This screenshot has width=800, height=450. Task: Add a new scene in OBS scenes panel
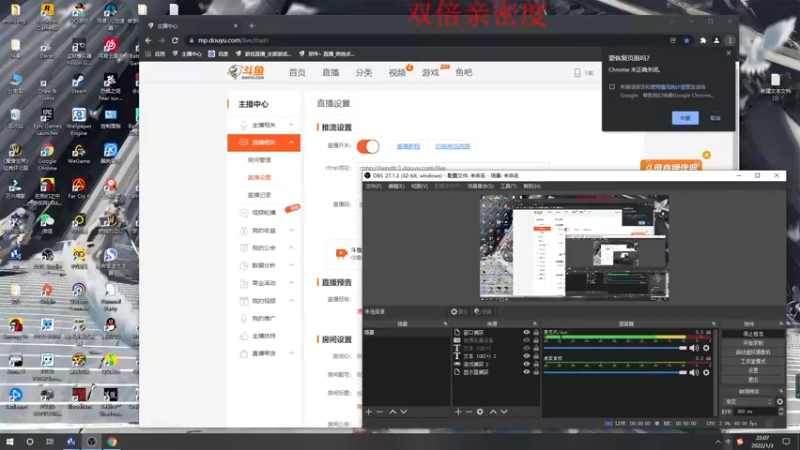coord(369,411)
